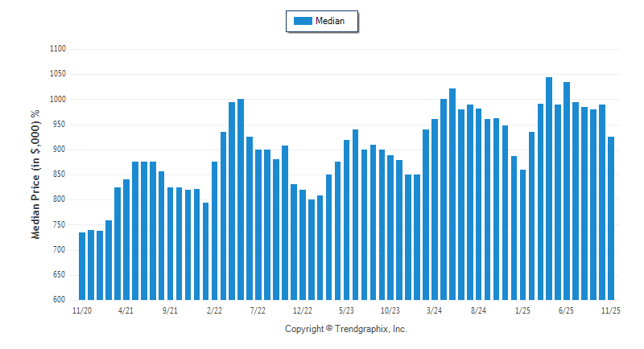Image resolution: width=644 pixels, height=349 pixels.
Task: Click the Copyright Trendgraphix, Inc. text
Action: (x=346, y=329)
